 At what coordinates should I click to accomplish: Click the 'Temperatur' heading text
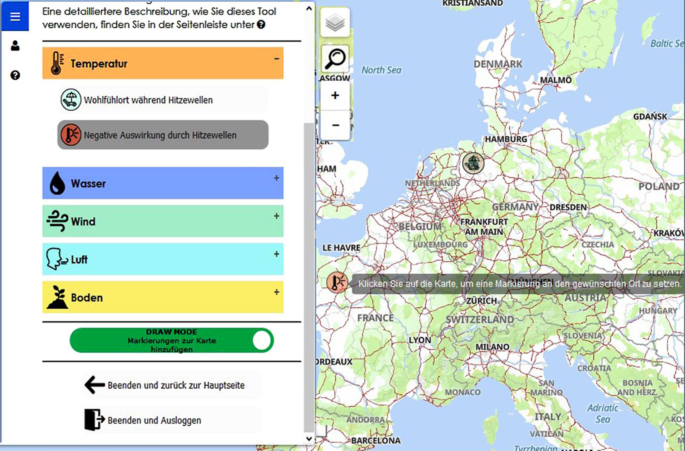click(x=99, y=64)
